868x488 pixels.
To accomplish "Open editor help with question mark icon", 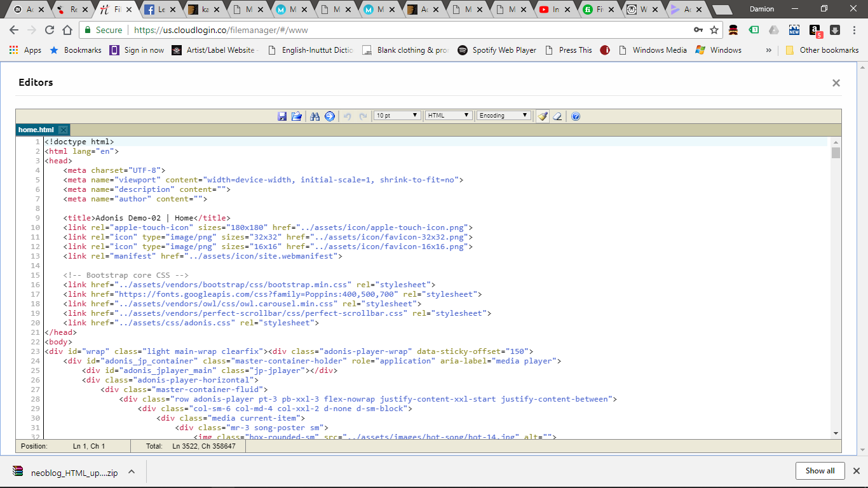I will (576, 116).
